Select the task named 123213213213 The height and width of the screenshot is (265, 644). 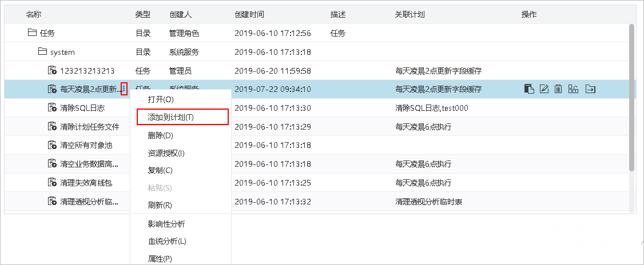[x=87, y=71]
